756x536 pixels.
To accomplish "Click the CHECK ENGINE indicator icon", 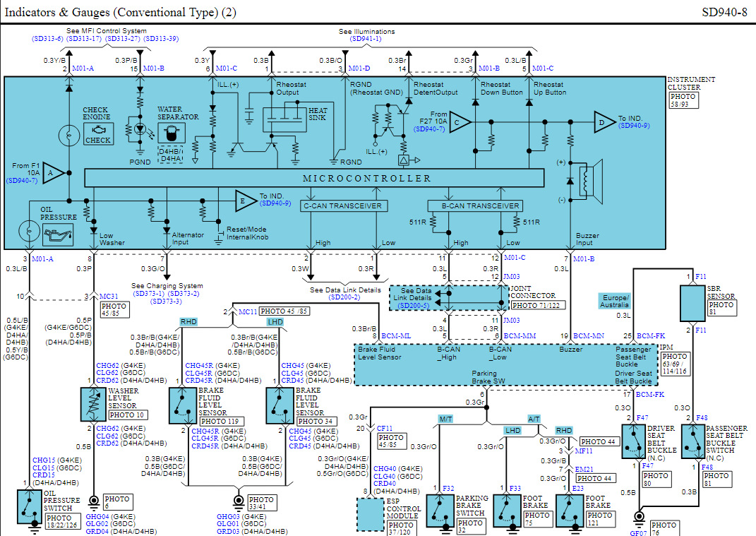I will pyautogui.click(x=98, y=134).
